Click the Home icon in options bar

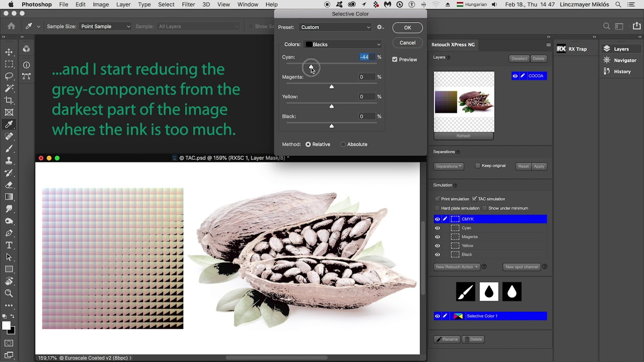pos(11,26)
